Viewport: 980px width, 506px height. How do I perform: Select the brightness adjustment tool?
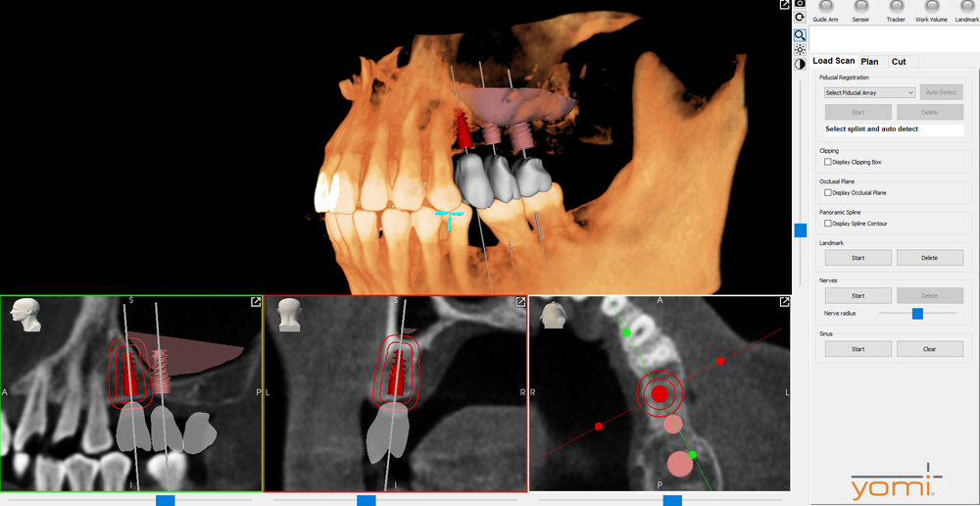click(x=800, y=49)
